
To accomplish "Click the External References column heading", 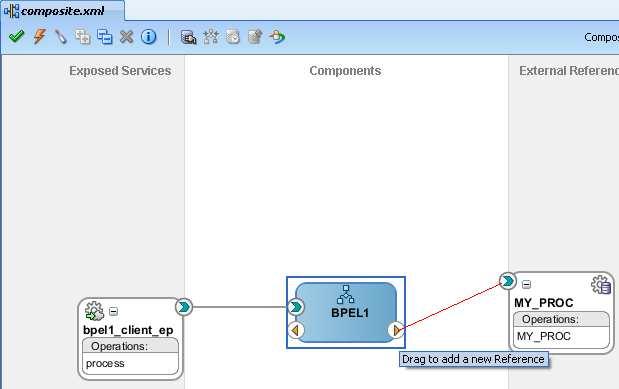I will (x=569, y=71).
